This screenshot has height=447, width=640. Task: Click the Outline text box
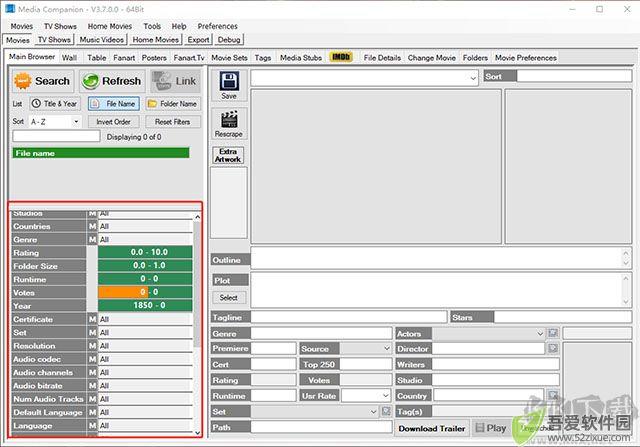441,258
